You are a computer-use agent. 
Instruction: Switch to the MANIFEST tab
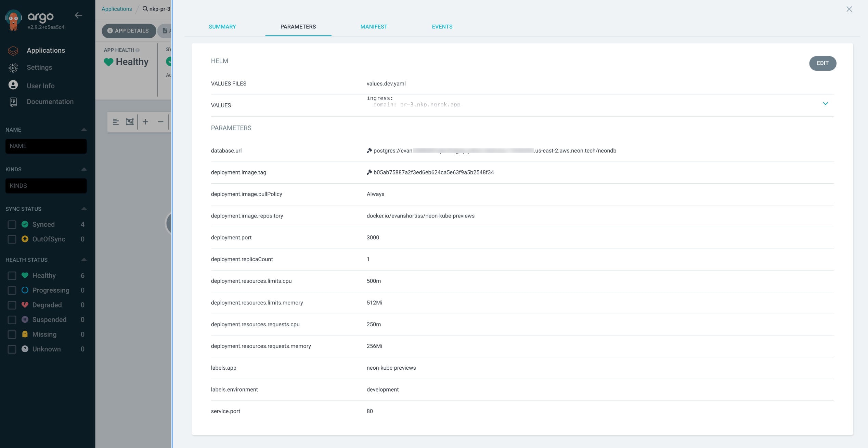point(374,27)
